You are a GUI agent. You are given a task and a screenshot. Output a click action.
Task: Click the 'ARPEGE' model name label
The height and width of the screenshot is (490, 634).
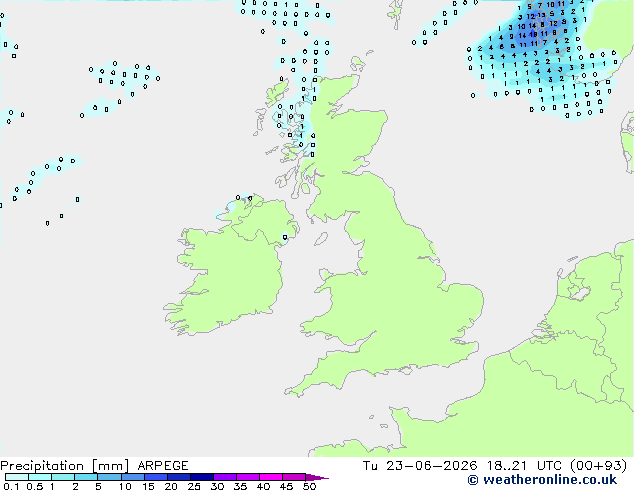(x=163, y=466)
